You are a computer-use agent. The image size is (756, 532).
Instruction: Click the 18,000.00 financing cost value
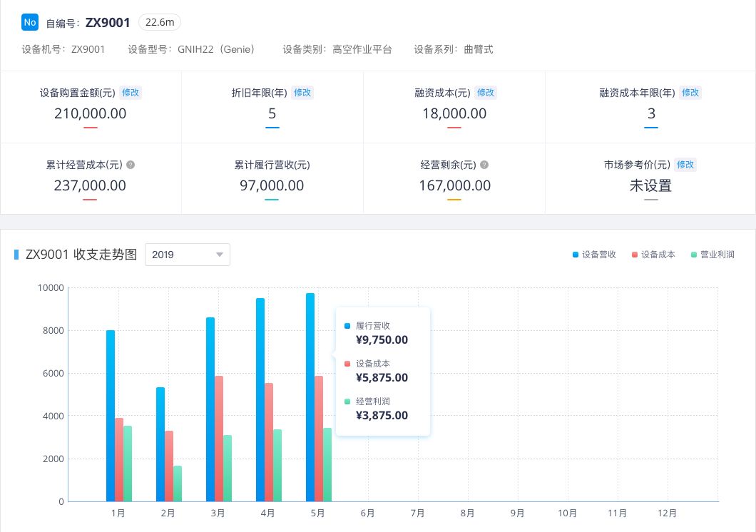[x=454, y=113]
